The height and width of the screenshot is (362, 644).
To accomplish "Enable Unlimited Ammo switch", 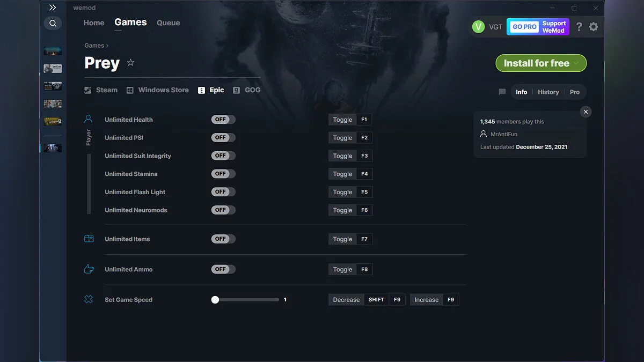I will tap(223, 269).
